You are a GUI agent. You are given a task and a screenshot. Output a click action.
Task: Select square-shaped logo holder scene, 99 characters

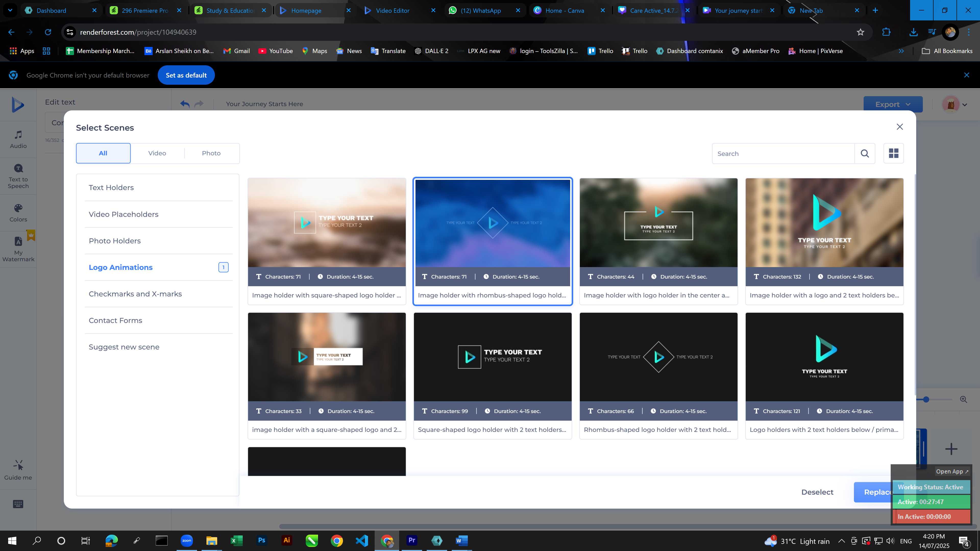(x=493, y=376)
